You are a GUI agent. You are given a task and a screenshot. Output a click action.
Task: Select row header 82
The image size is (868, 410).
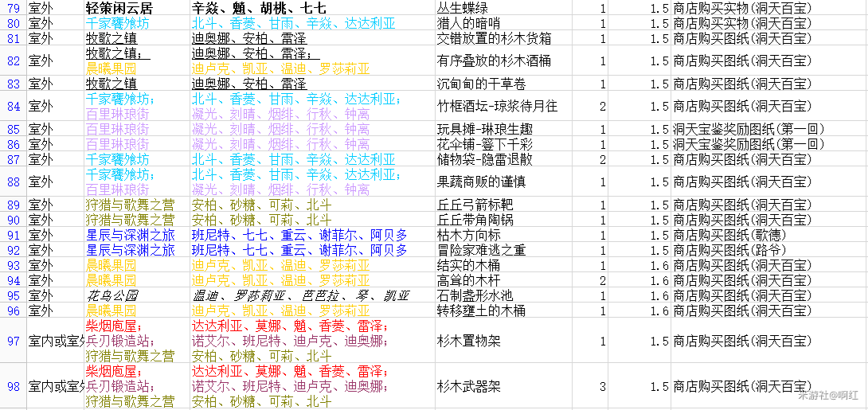click(13, 61)
